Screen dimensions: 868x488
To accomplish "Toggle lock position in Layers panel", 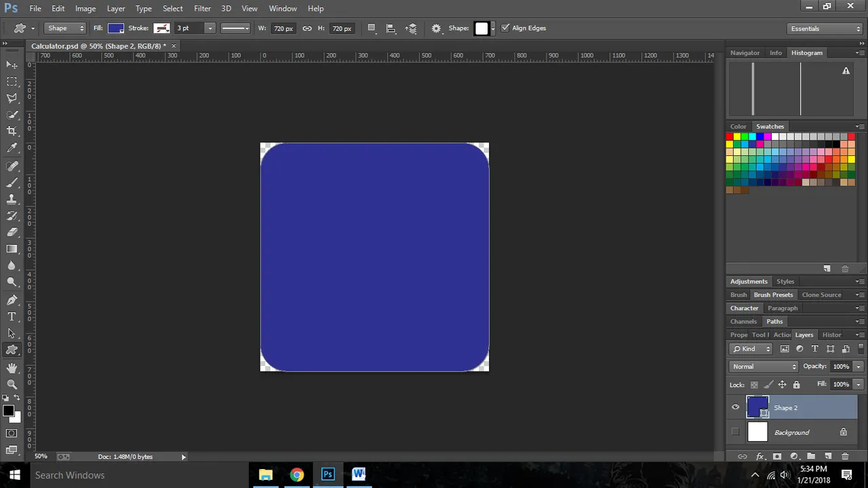I will point(782,385).
